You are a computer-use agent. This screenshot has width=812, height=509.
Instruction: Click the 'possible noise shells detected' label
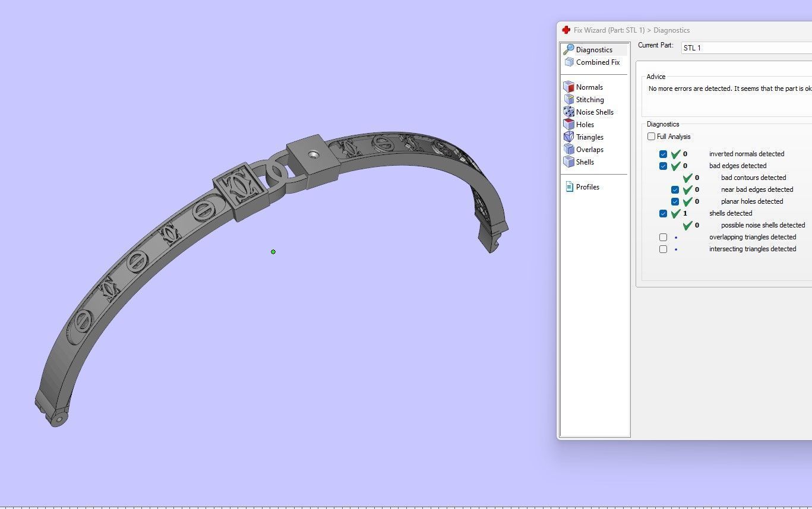(x=763, y=225)
